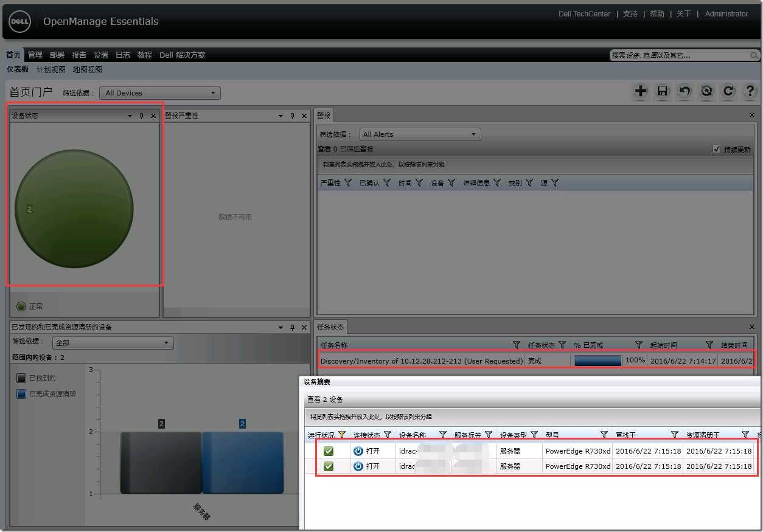Open the 教程 menu

(145, 55)
